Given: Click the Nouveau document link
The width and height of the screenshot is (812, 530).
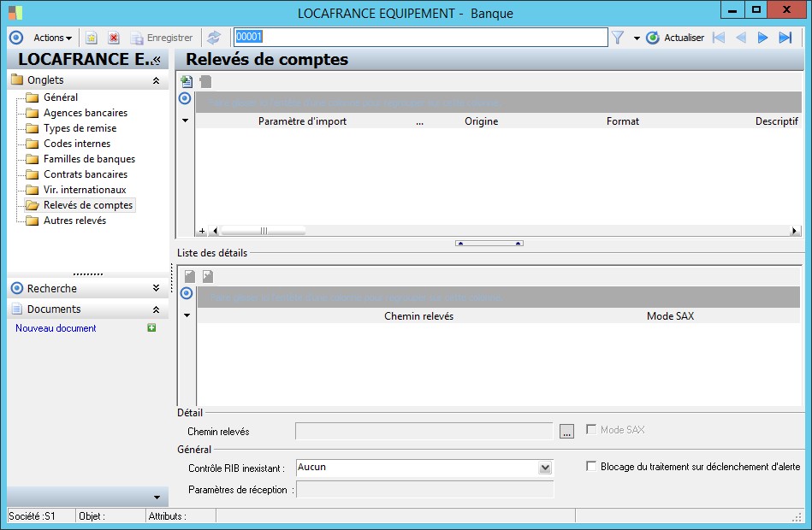Looking at the screenshot, I should tap(56, 328).
